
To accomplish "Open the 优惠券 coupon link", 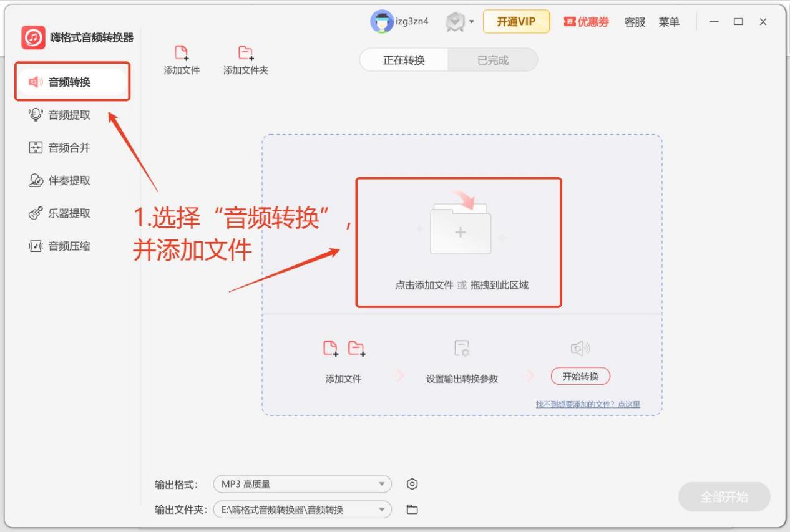I will [587, 22].
